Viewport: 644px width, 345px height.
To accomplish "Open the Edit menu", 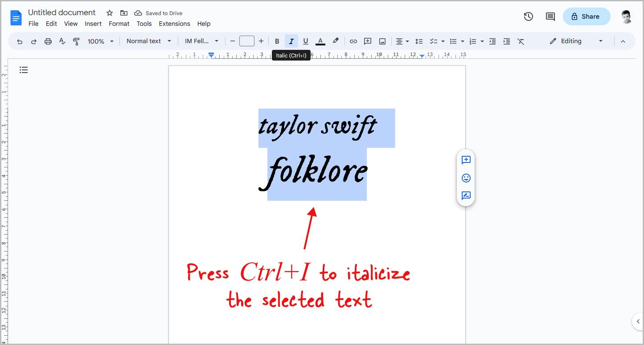I will pyautogui.click(x=51, y=24).
